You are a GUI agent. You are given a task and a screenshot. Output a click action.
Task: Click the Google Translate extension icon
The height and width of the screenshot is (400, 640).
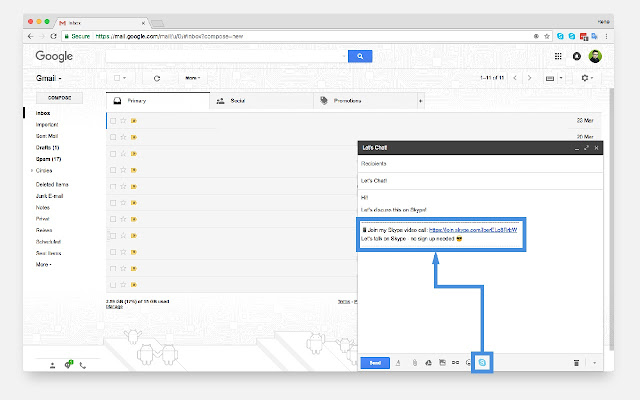(x=594, y=36)
